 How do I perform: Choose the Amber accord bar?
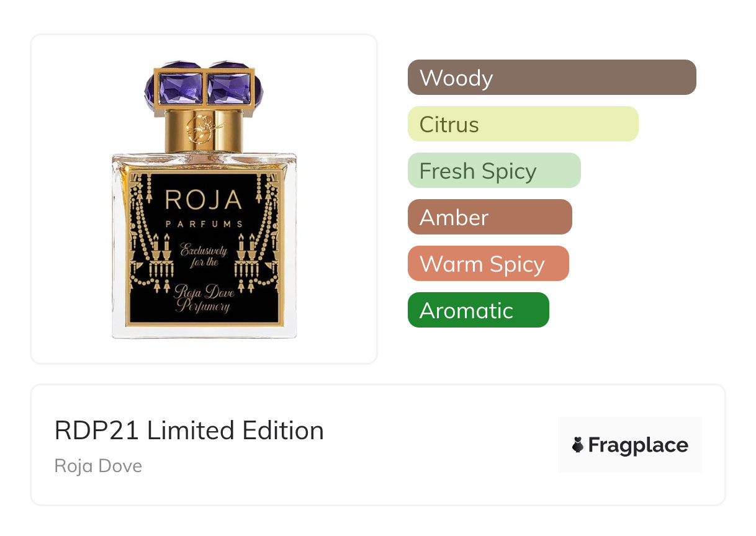coord(489,217)
